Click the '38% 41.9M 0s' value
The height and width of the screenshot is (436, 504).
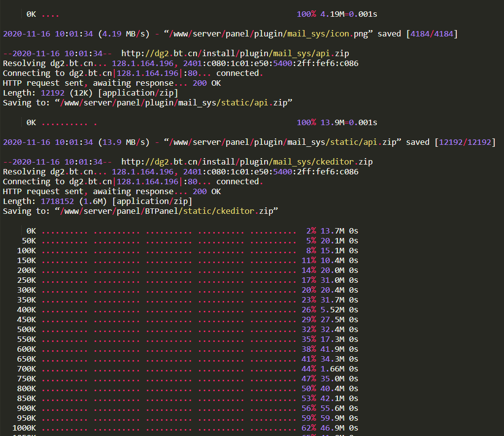click(330, 349)
